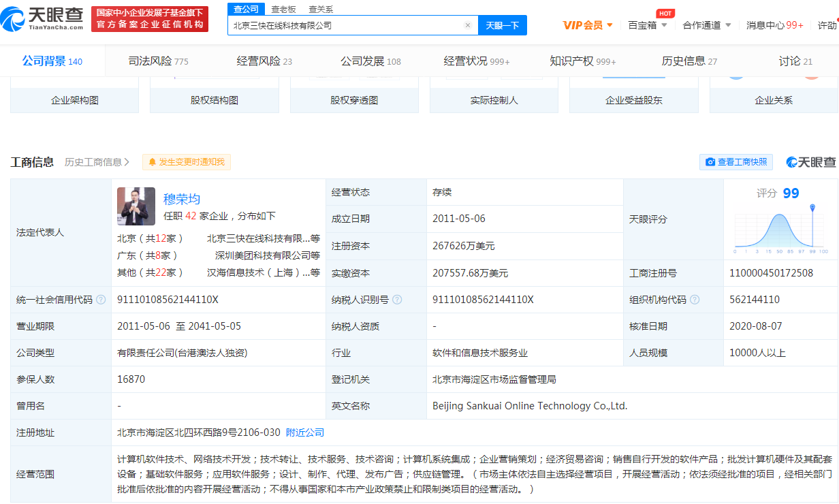Switch to 查老板 search tab

[x=283, y=9]
